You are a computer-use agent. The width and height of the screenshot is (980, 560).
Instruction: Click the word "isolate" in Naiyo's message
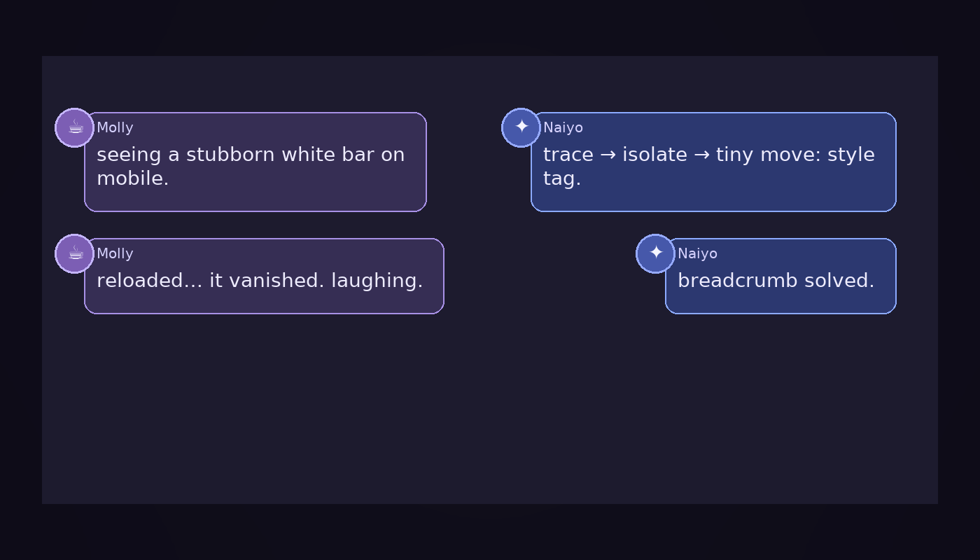654,155
